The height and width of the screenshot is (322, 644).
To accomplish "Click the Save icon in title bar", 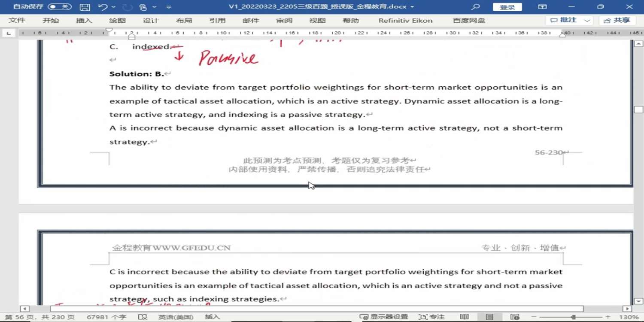I will [85, 7].
